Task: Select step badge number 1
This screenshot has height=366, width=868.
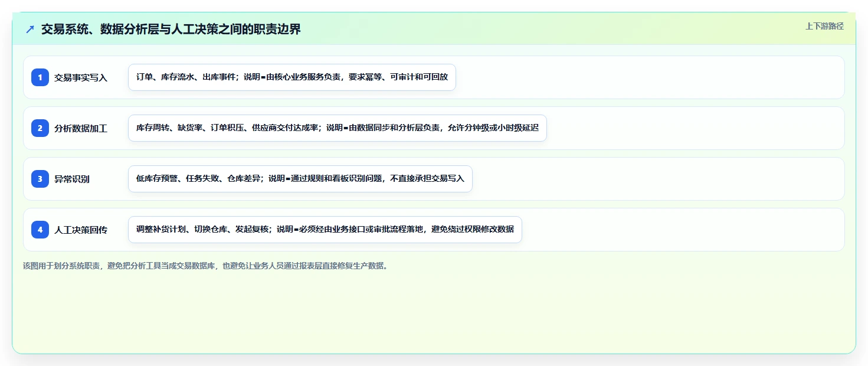Action: point(40,77)
